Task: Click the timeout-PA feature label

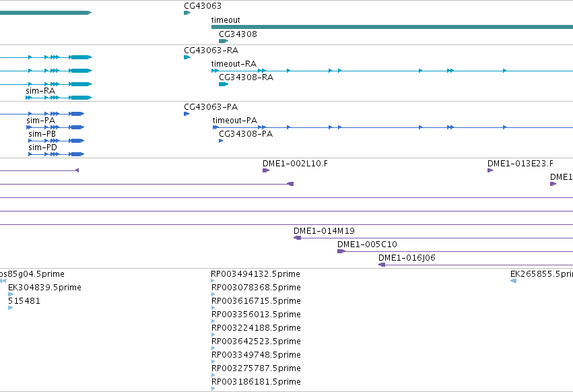Action: (x=235, y=121)
